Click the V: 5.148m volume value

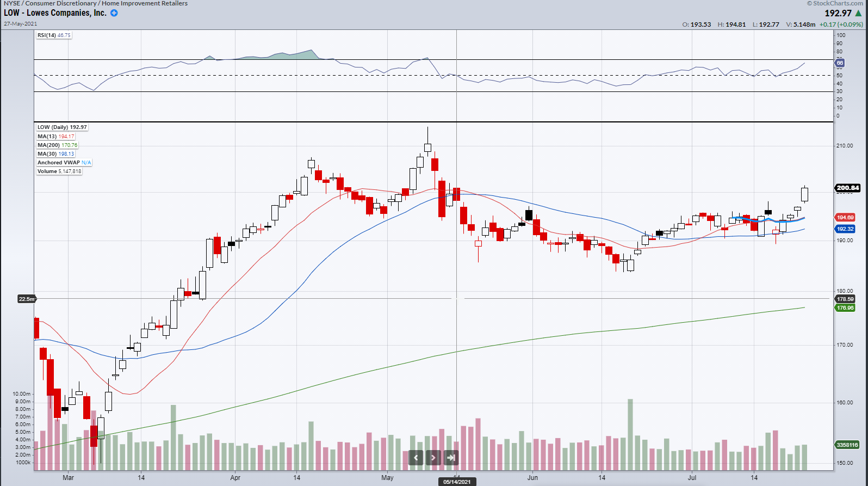(801, 24)
